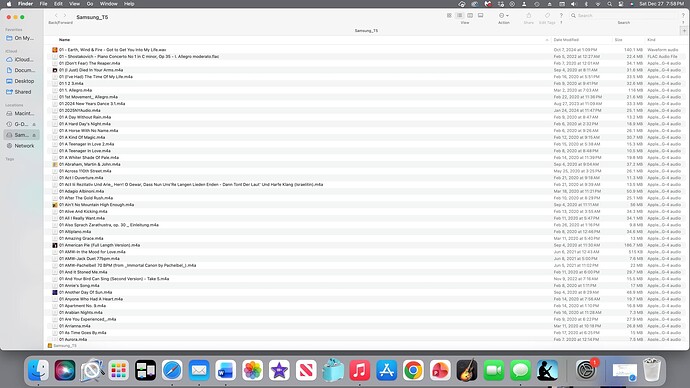
Task: Switch Finder to icon view
Action: [449, 15]
